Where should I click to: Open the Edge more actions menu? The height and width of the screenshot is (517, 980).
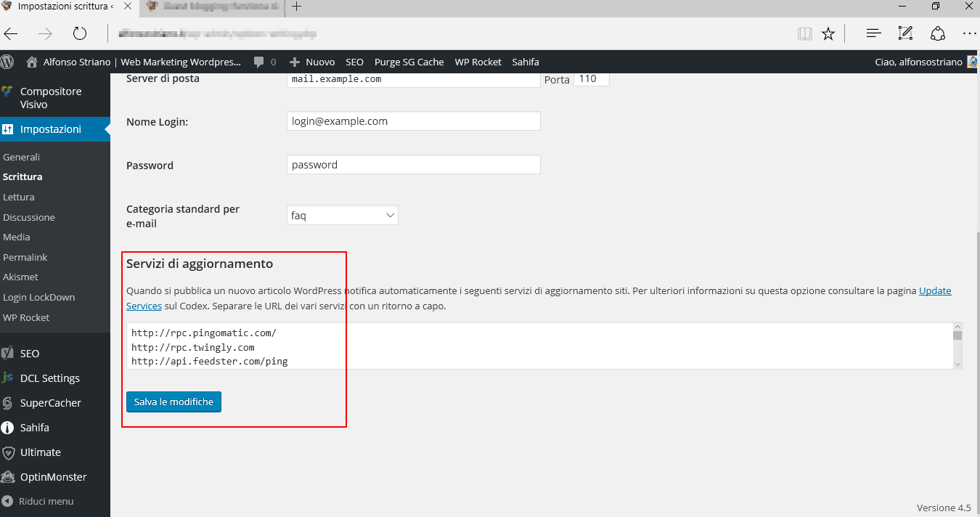point(969,33)
